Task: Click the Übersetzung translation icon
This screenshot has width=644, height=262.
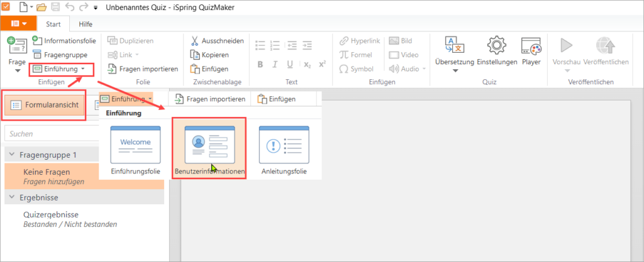Action: 455,45
